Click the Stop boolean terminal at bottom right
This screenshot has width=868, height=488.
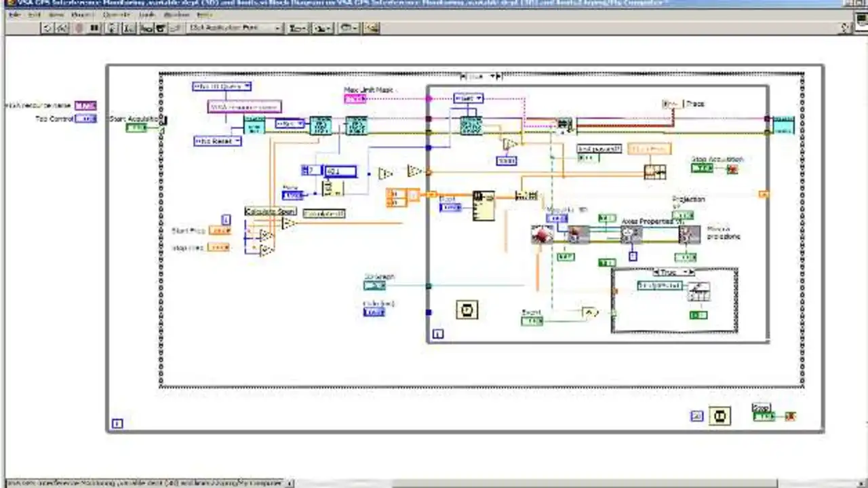[x=764, y=416]
